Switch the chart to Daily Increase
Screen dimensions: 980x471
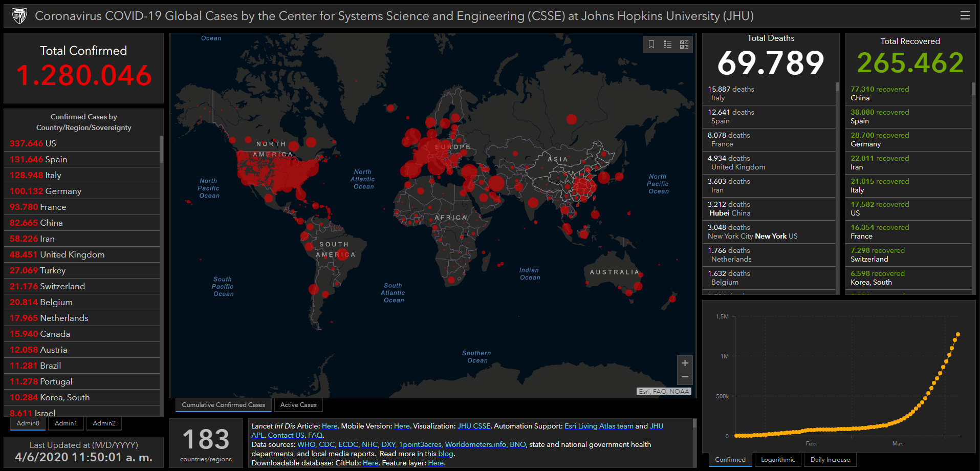pyautogui.click(x=830, y=460)
